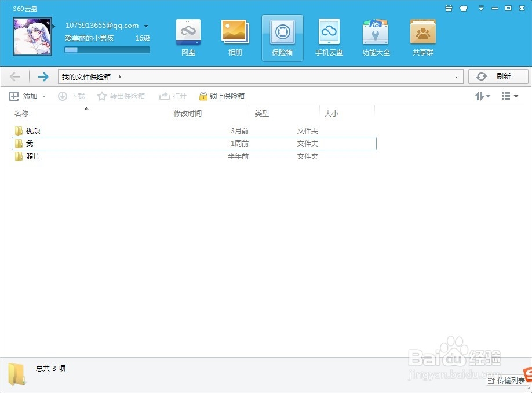Select the 视频 folder
This screenshot has height=393, width=532.
[x=33, y=130]
